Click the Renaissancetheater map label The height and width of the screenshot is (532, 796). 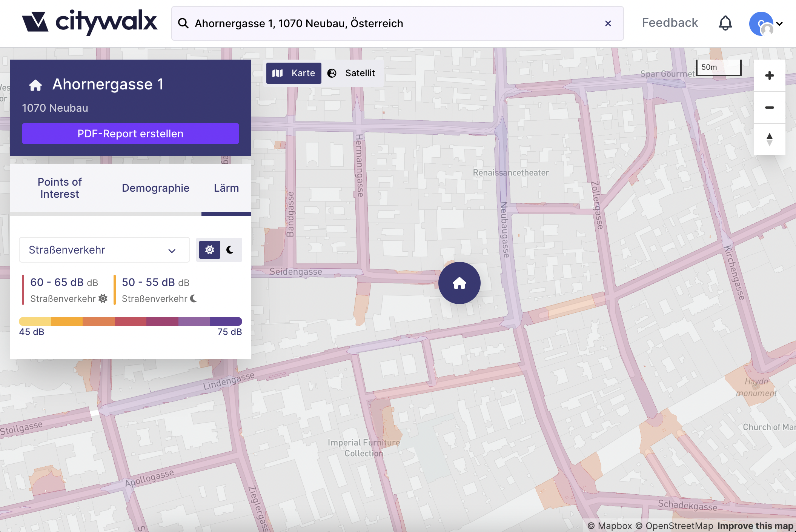[x=511, y=172]
